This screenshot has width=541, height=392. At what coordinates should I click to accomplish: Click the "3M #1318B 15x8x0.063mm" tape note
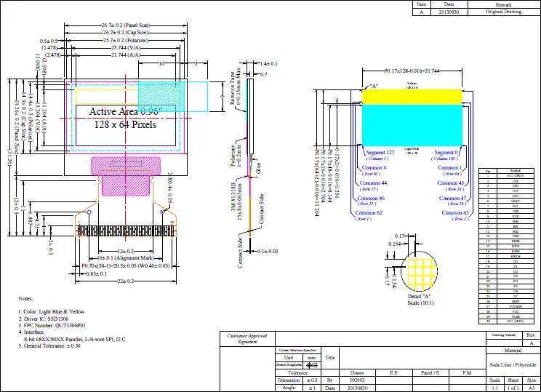[237, 198]
